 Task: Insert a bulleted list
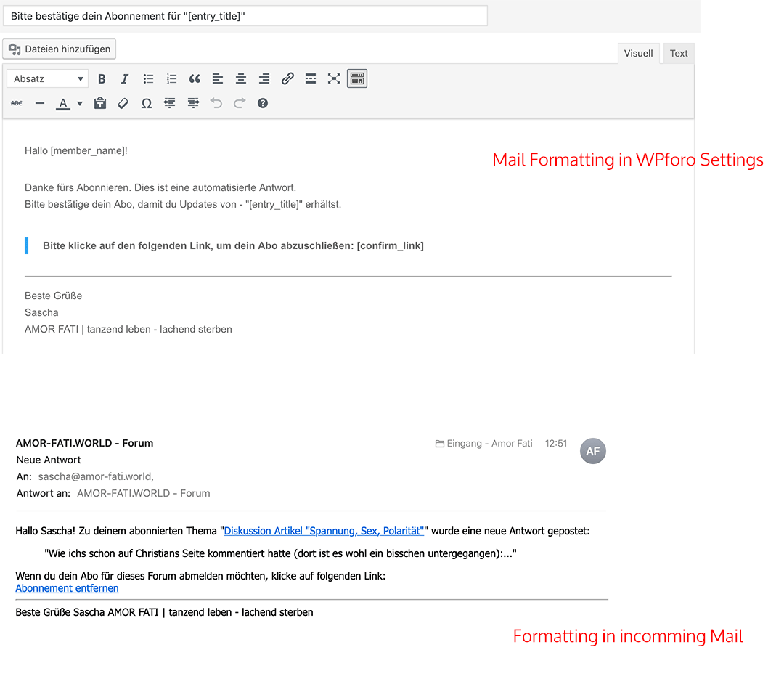tap(148, 78)
